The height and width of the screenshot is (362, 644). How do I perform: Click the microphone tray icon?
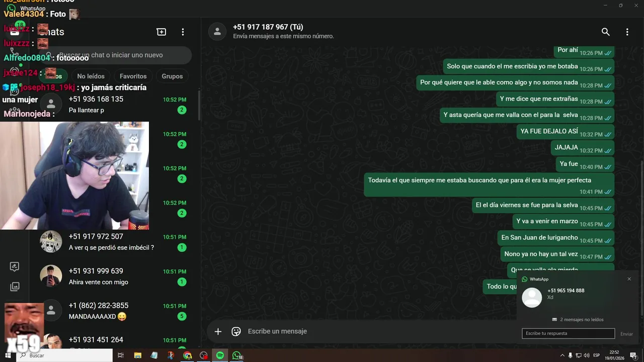click(571, 355)
